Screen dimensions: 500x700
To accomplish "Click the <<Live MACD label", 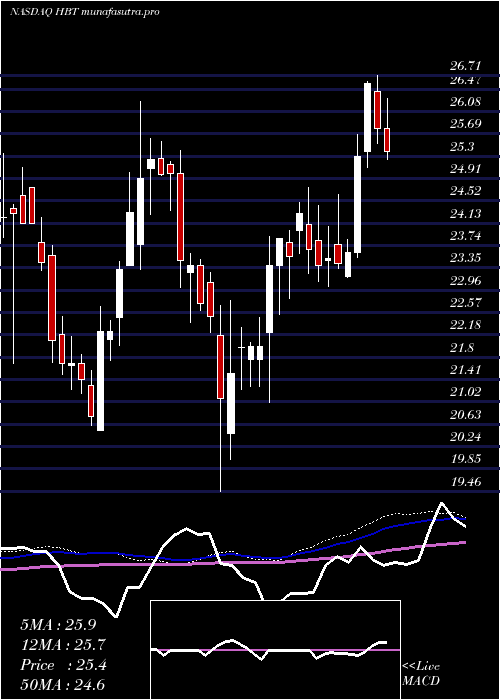I will click(421, 673).
